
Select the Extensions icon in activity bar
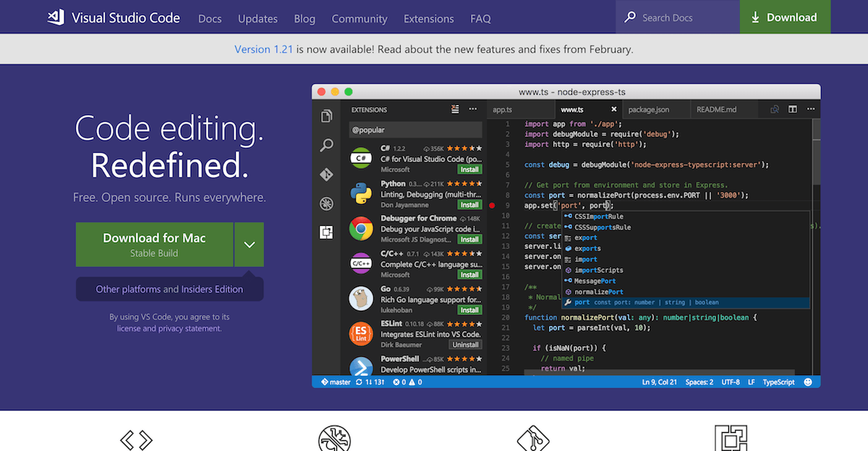pyautogui.click(x=327, y=232)
